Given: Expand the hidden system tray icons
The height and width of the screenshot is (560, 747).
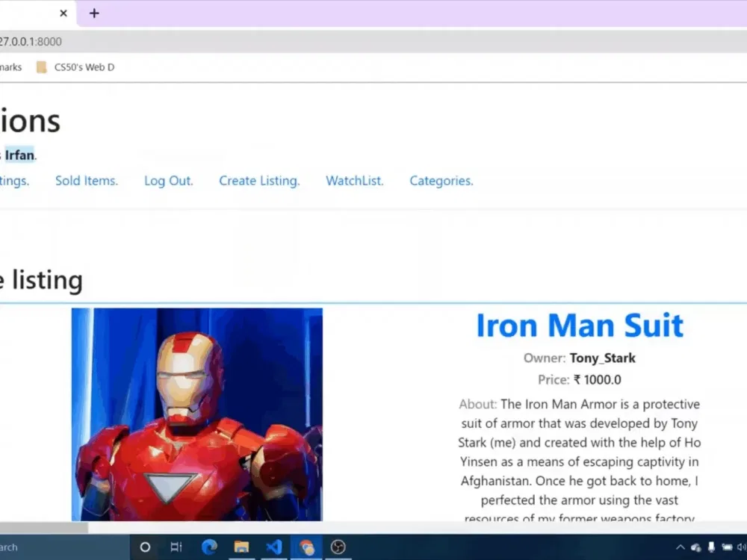Looking at the screenshot, I should click(681, 547).
